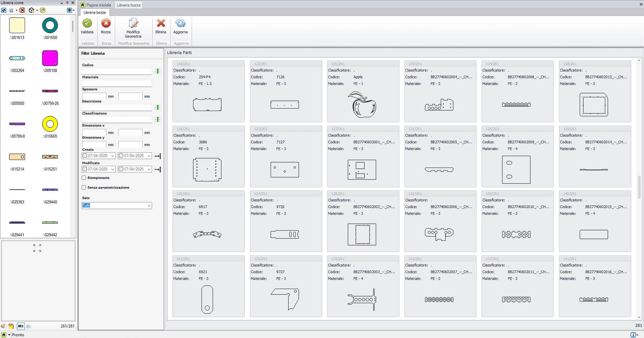This screenshot has height=338, width=644.
Task: Click the Materiale filter input field
Action: click(x=117, y=83)
